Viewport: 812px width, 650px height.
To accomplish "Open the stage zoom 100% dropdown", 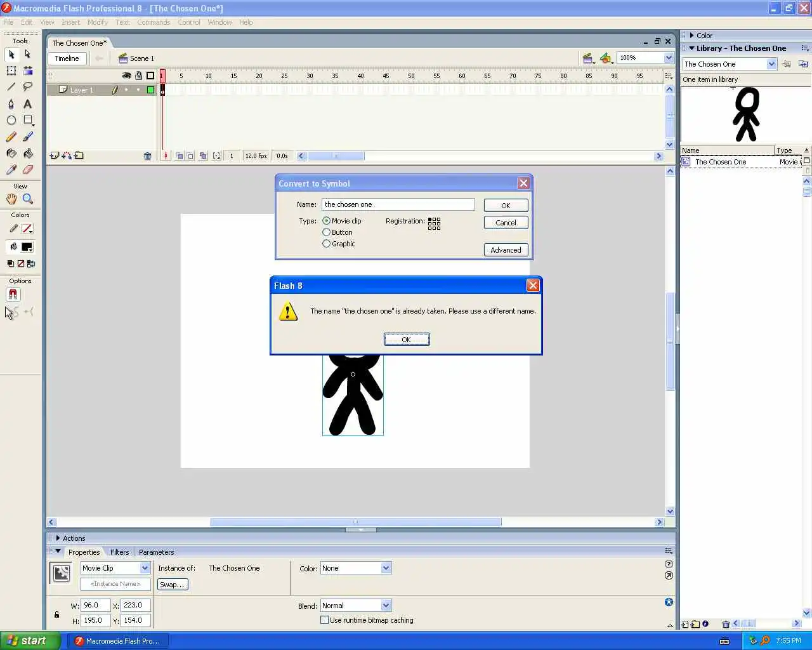I will [x=668, y=58].
